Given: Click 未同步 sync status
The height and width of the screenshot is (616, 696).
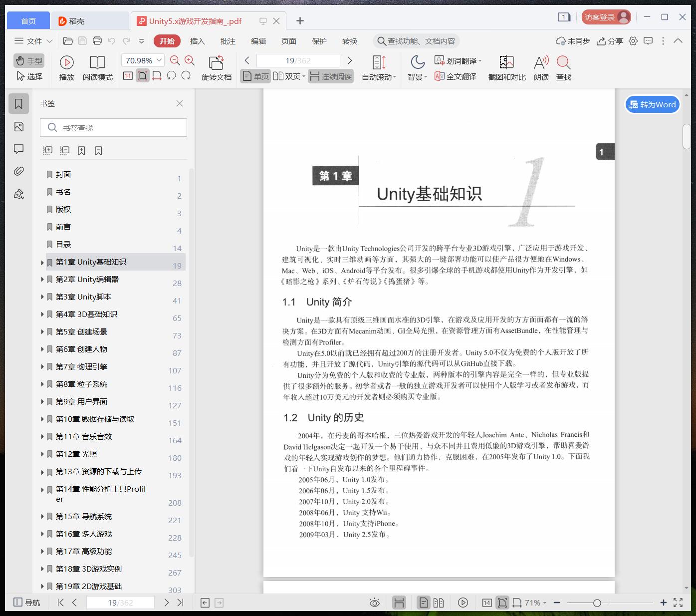Looking at the screenshot, I should [x=573, y=41].
